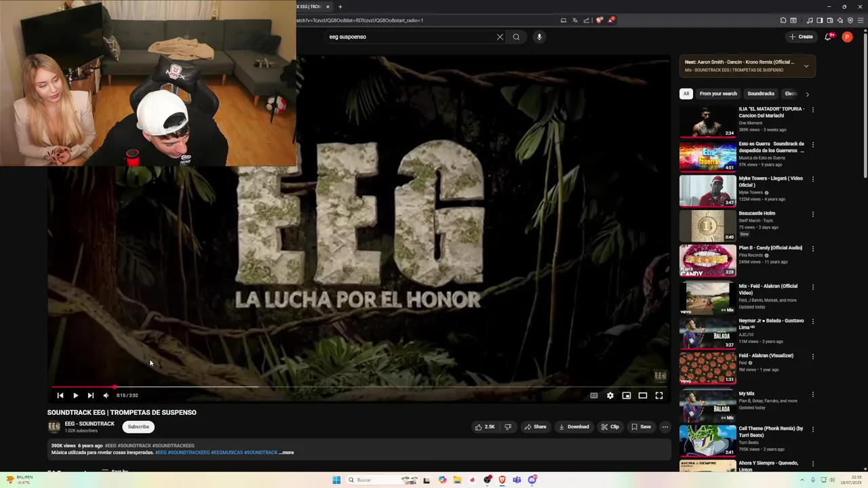This screenshot has width=868, height=488.
Task: Open the Cell Theme (Phonk Remix) title
Action: (771, 432)
